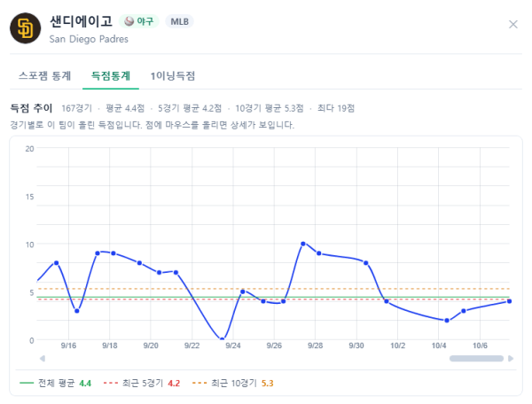Click the 8-point data marker after 9/30
The image size is (532, 404).
365,263
